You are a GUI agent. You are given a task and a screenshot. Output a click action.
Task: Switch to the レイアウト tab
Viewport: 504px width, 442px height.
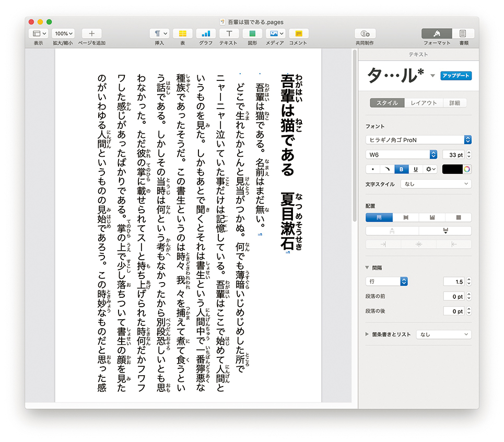pyautogui.click(x=423, y=103)
